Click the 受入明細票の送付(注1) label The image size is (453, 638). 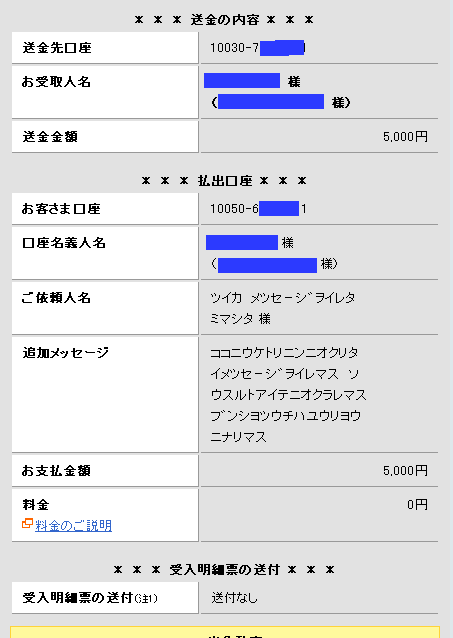[x=90, y=598]
